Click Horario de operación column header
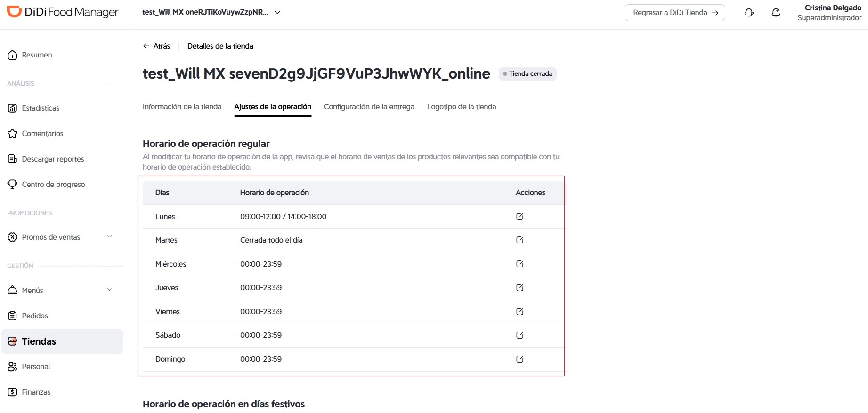The width and height of the screenshot is (868, 413). click(275, 193)
